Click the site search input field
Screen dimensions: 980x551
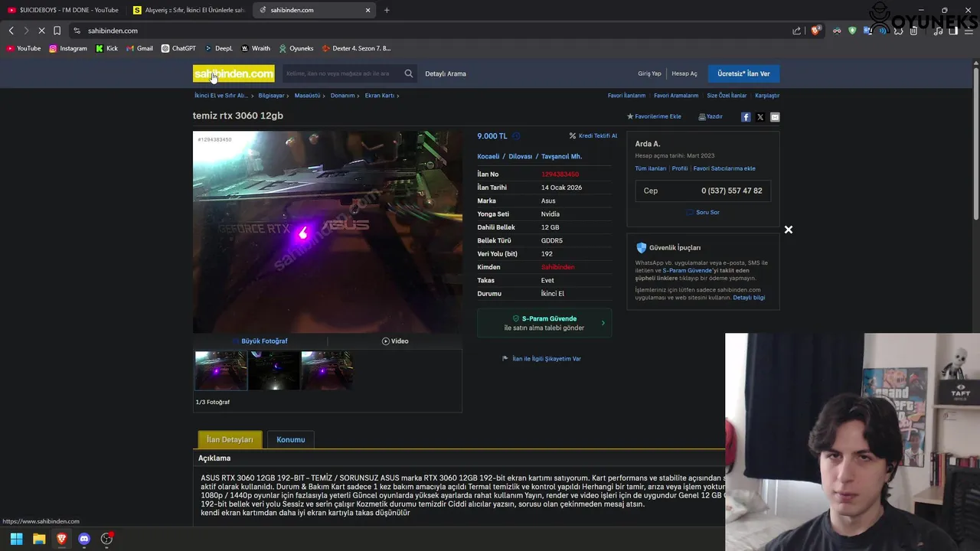point(342,73)
